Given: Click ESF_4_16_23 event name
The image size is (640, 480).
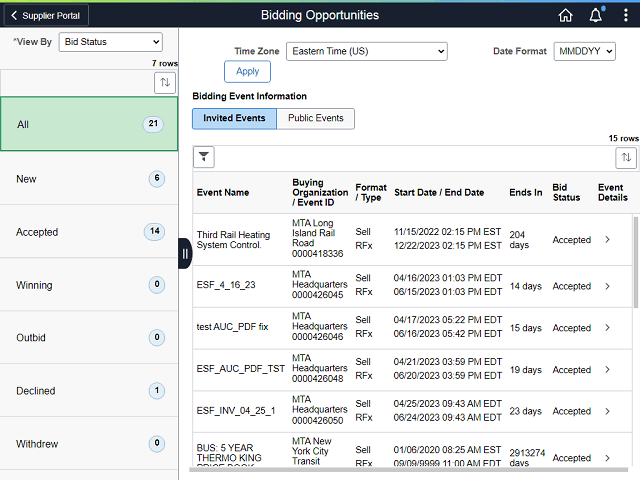Looking at the screenshot, I should (226, 285).
